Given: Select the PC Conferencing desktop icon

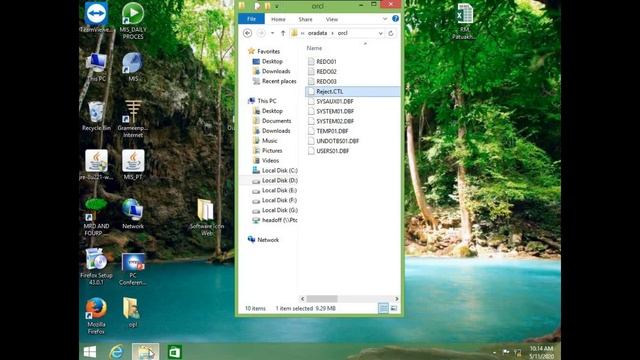Looking at the screenshot, I should pyautogui.click(x=133, y=269).
